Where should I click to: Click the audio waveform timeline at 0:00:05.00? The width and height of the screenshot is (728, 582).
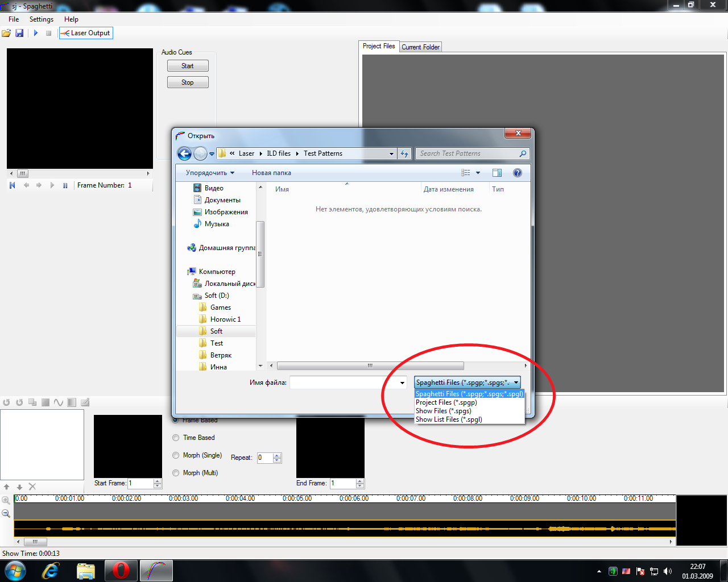click(x=297, y=529)
